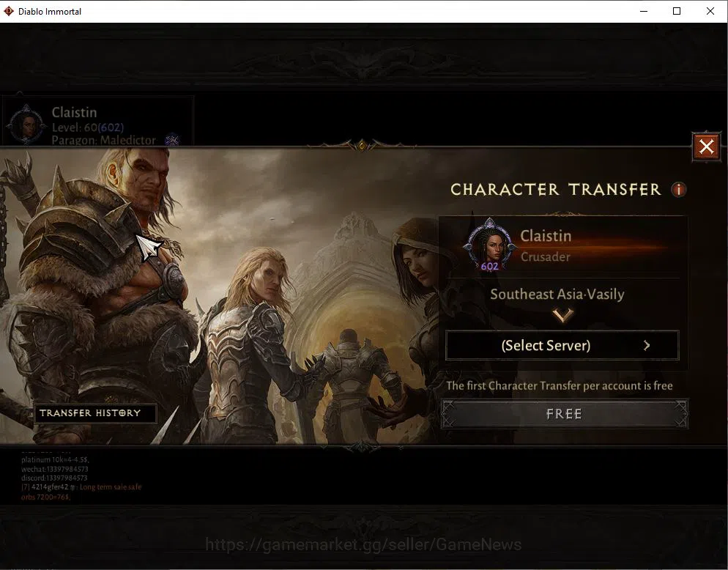
Task: Click the Southeast Asia·Vasily server text
Action: click(x=557, y=294)
